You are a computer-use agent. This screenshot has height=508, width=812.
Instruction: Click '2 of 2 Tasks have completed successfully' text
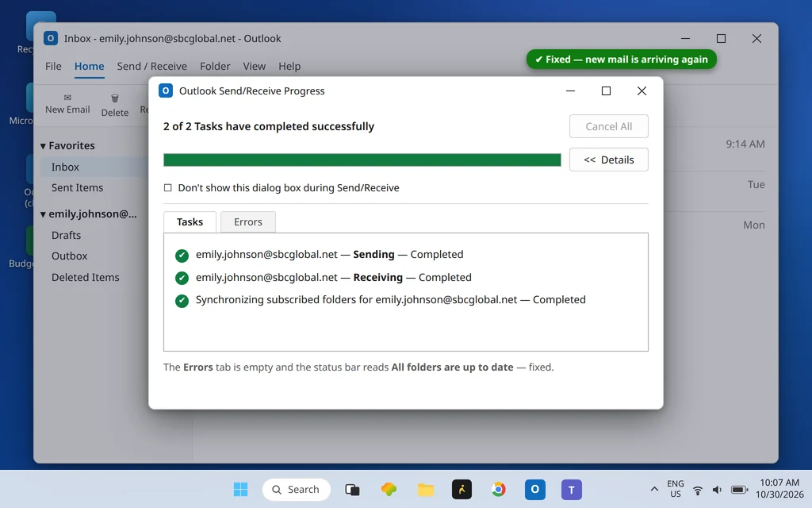pos(269,126)
